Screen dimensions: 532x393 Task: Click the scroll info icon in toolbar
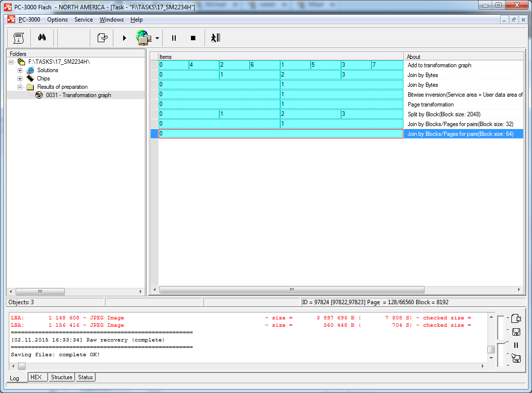(x=19, y=38)
